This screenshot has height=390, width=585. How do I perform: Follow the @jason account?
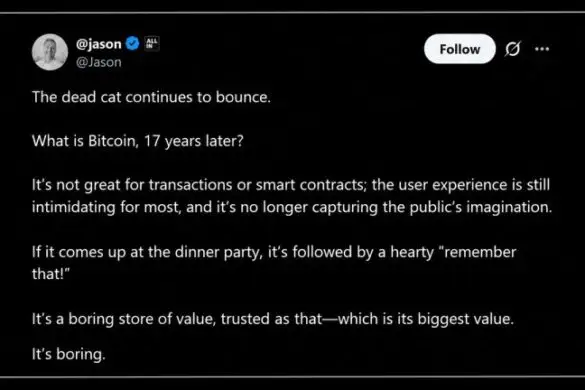pyautogui.click(x=460, y=49)
